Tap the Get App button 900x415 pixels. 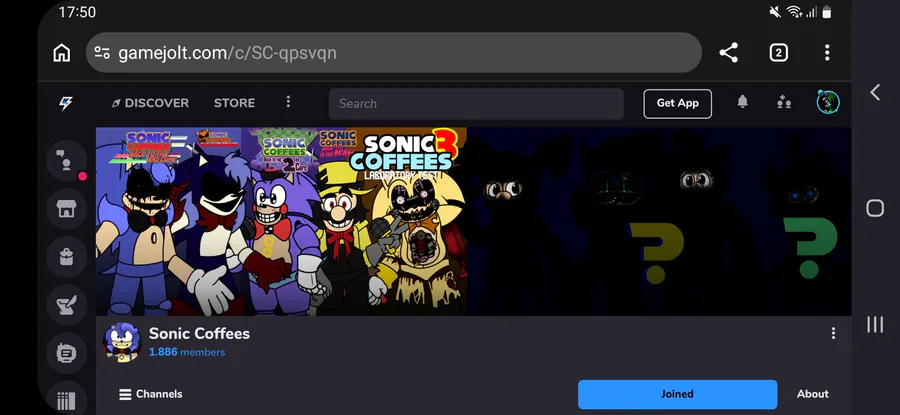pos(677,104)
